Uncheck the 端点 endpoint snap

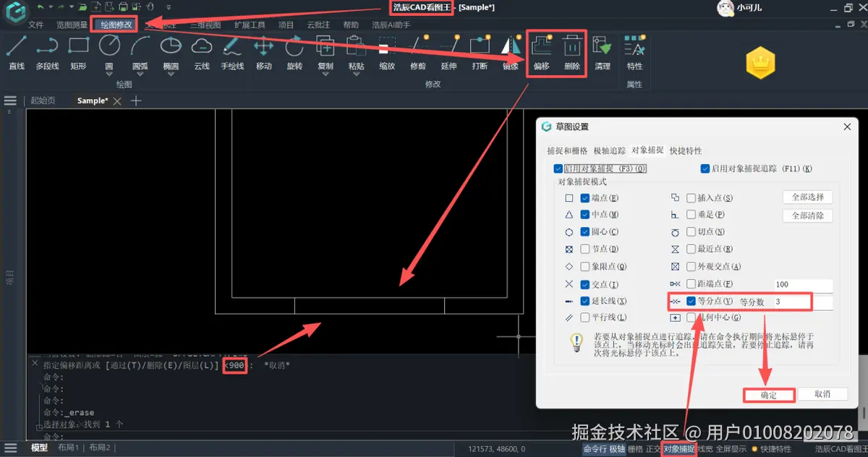(585, 197)
